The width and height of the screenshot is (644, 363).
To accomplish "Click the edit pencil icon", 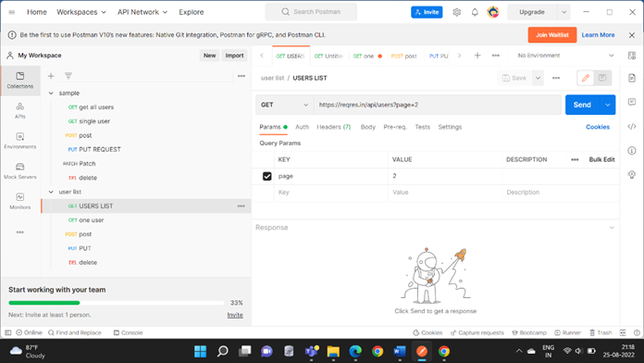I will point(586,78).
